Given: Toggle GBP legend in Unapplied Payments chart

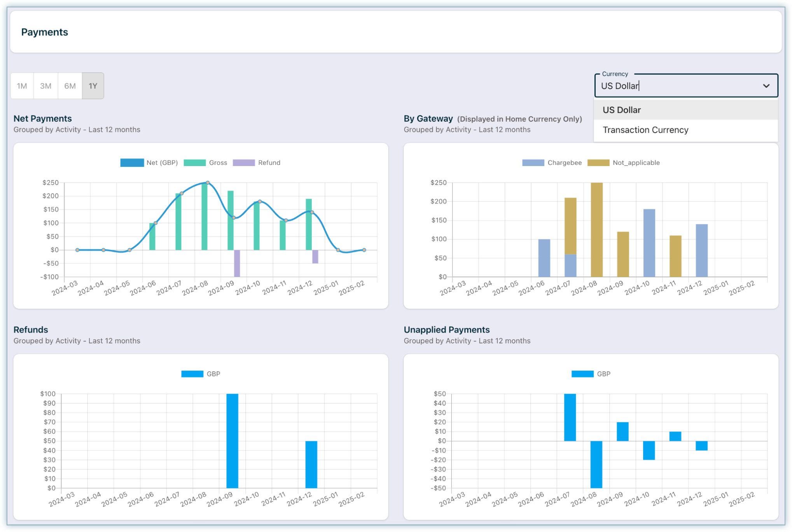Looking at the screenshot, I should point(582,374).
